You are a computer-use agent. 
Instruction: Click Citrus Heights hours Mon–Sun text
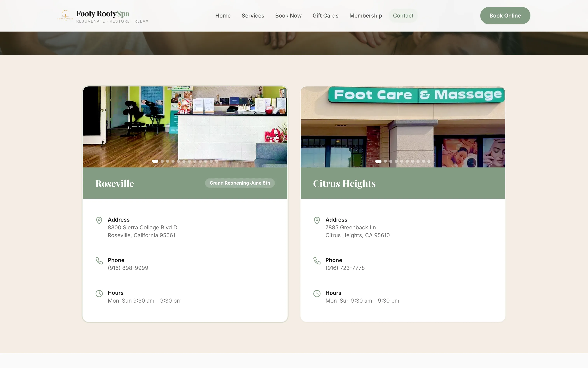[x=362, y=301]
